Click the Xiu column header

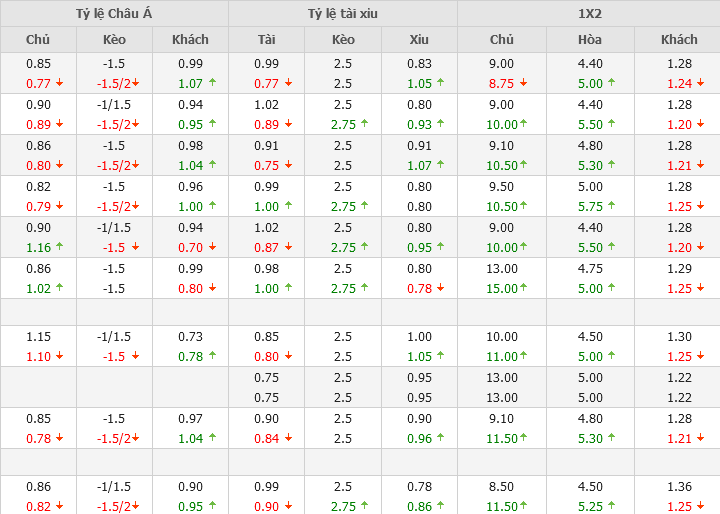tap(419, 40)
